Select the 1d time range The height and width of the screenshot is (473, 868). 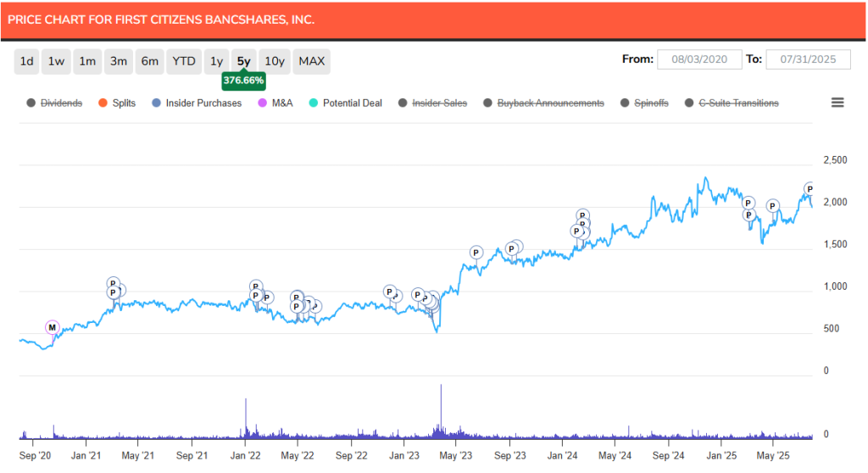pos(27,61)
